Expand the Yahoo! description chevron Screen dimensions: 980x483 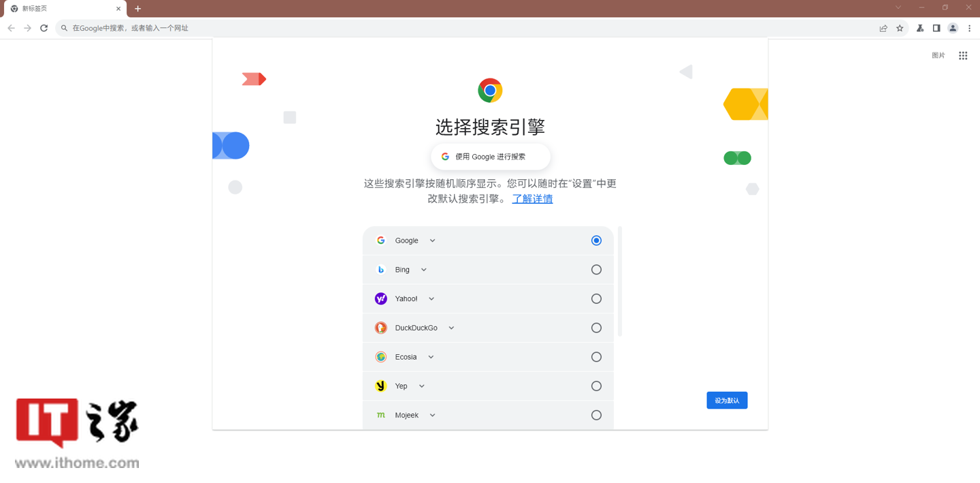tap(431, 299)
